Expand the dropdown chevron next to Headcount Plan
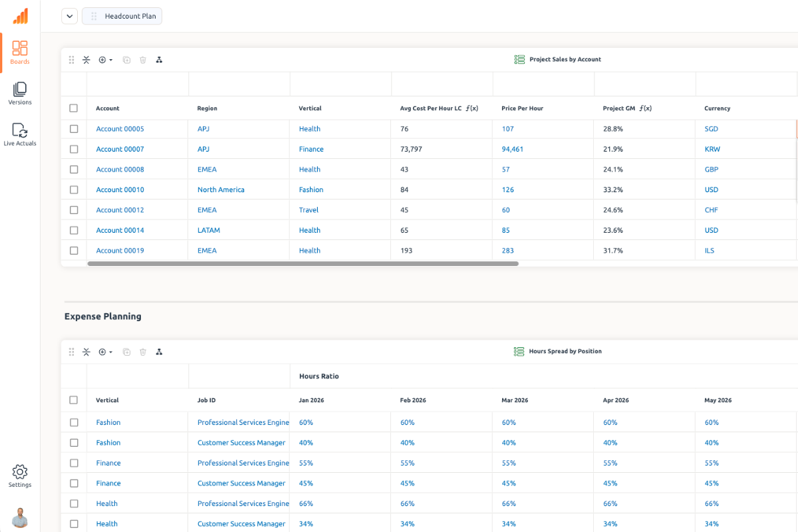Screen dimensions: 798x532 click(x=70, y=16)
